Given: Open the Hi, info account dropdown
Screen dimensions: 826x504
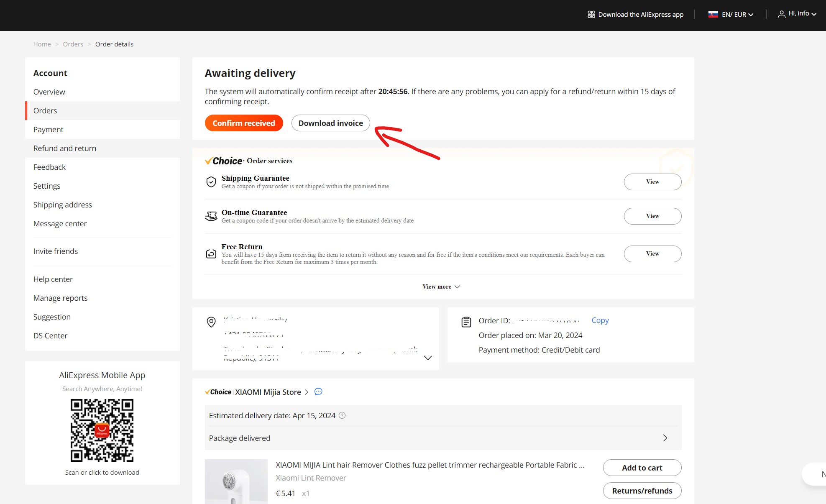Looking at the screenshot, I should 797,14.
